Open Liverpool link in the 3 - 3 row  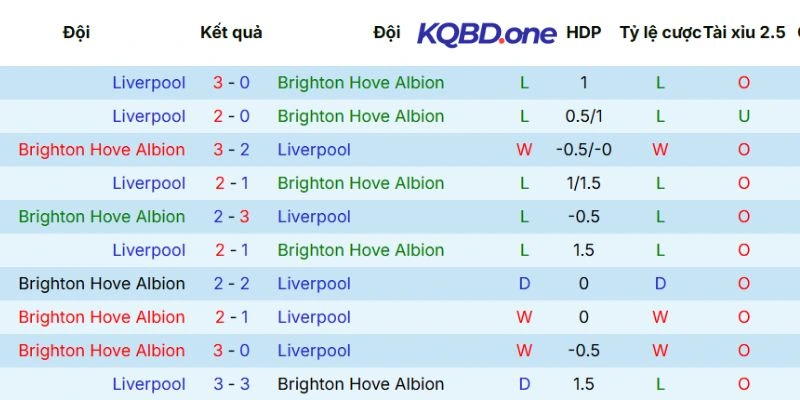pos(149,384)
